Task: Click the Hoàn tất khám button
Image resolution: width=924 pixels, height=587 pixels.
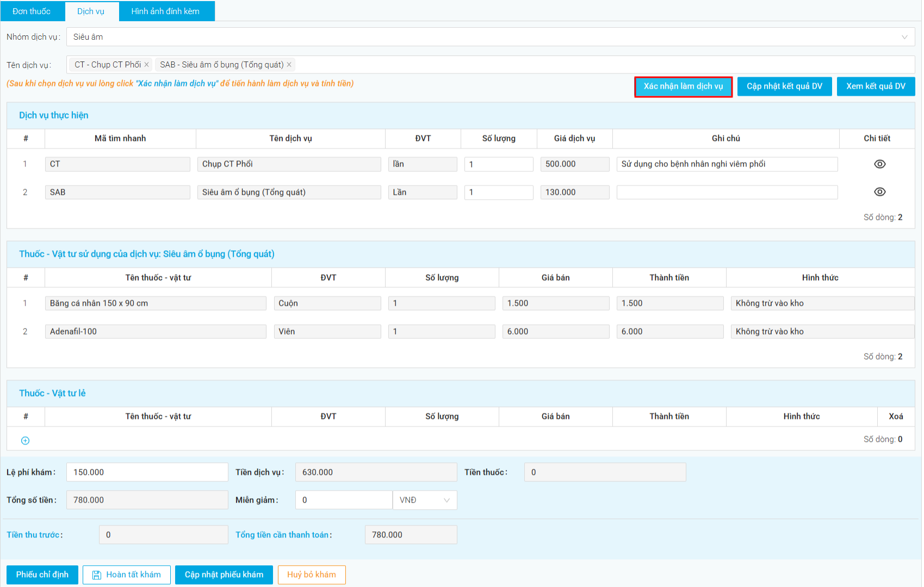Action: [127, 575]
